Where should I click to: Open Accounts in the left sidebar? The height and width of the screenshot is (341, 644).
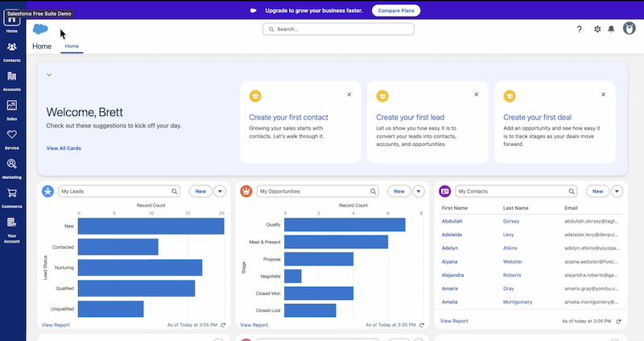[12, 78]
